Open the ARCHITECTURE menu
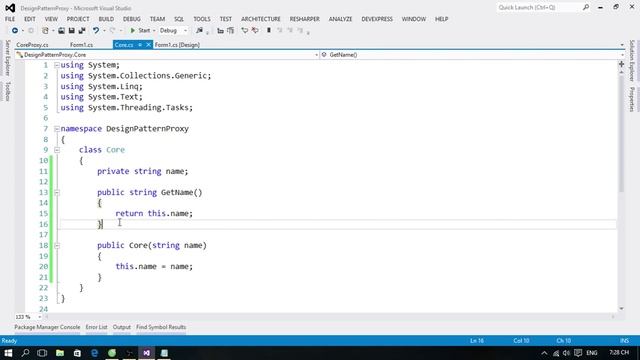This screenshot has height=360, width=640. tap(261, 19)
